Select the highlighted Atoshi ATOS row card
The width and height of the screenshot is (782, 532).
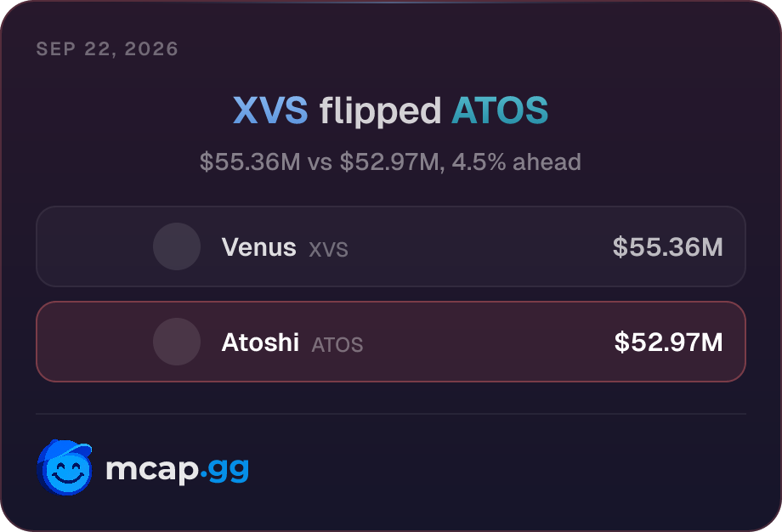(391, 342)
